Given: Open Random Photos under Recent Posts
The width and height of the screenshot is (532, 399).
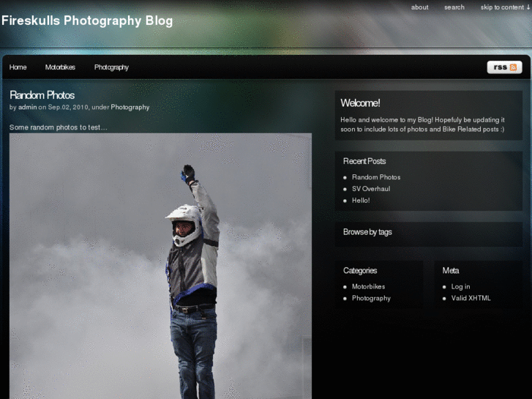Looking at the screenshot, I should 376,177.
